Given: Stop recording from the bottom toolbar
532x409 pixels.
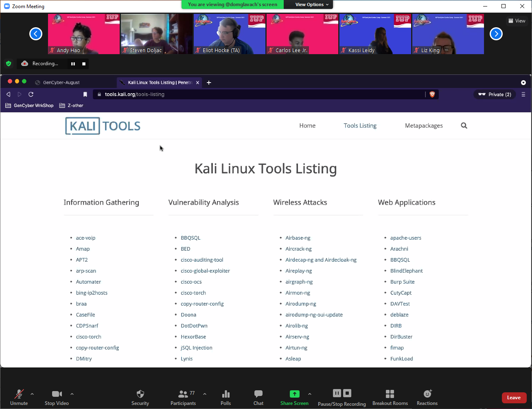Looking at the screenshot, I should click(x=347, y=393).
